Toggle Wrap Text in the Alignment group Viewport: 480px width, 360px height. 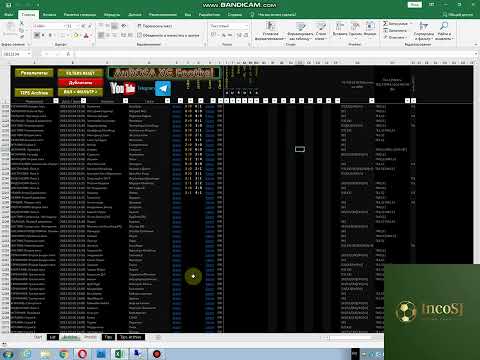(x=155, y=26)
